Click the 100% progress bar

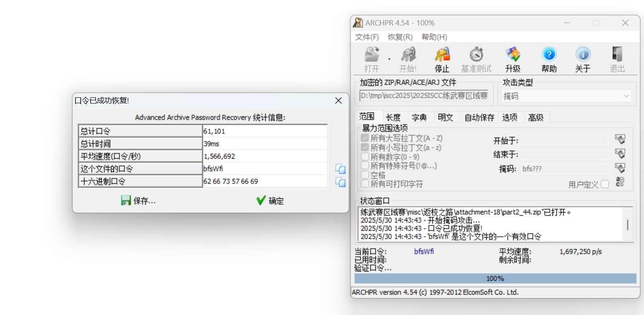tap(495, 279)
